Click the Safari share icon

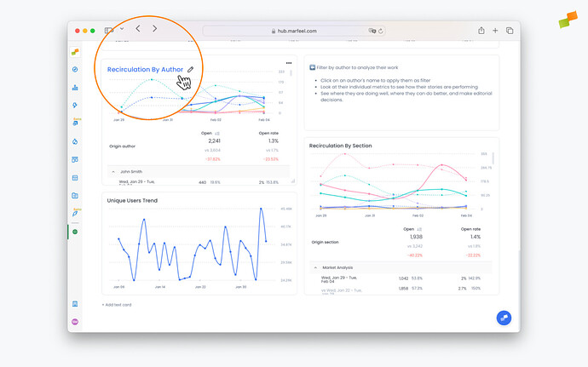[x=481, y=31]
